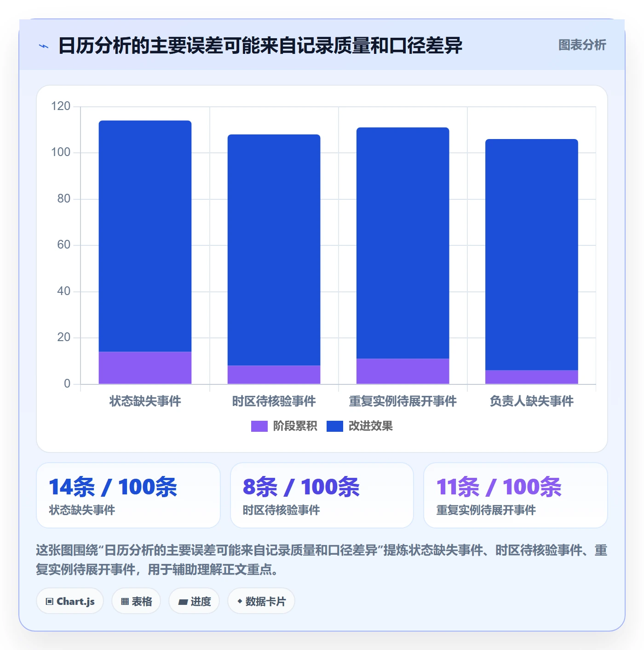The height and width of the screenshot is (650, 644).
Task: Click the purple segment of 时区待核验事件 bar
Action: [274, 375]
